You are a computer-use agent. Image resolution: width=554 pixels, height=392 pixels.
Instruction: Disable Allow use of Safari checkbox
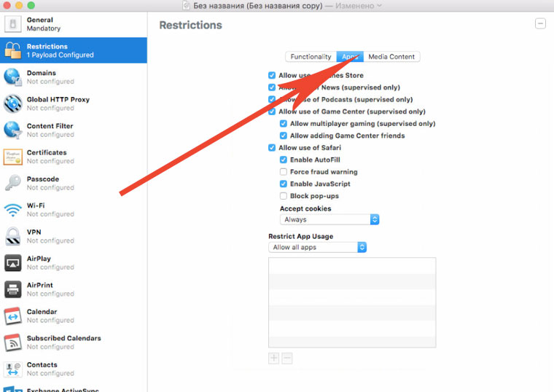[272, 148]
